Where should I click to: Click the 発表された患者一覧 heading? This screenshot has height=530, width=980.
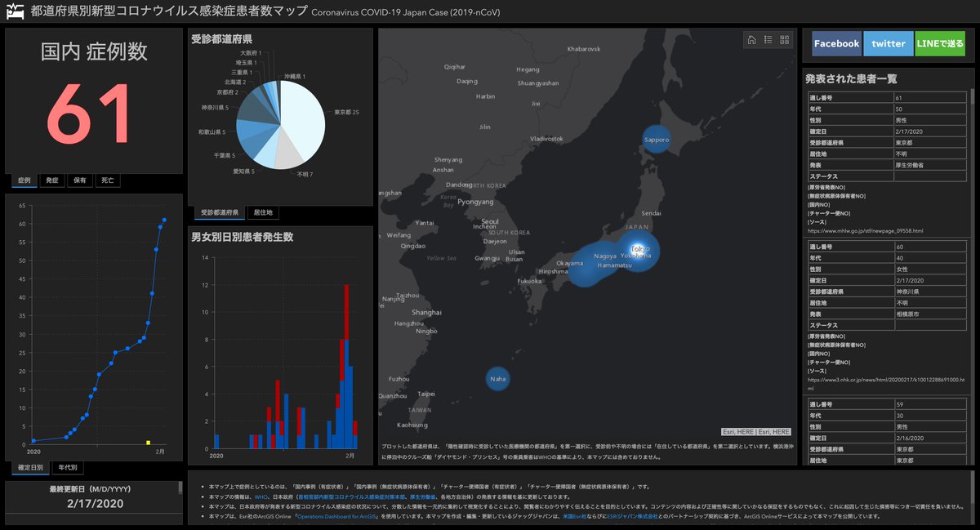(x=851, y=79)
